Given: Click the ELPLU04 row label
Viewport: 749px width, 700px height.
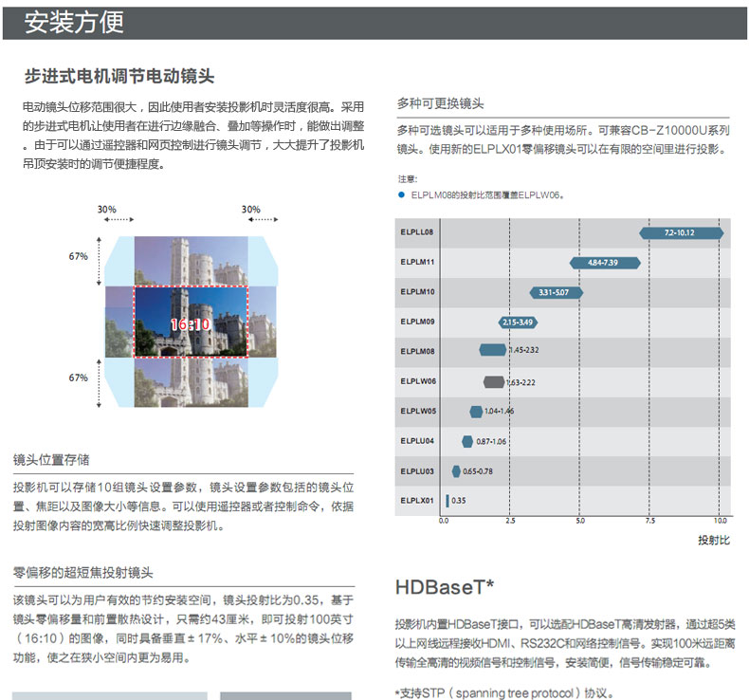Looking at the screenshot, I should coord(417,441).
